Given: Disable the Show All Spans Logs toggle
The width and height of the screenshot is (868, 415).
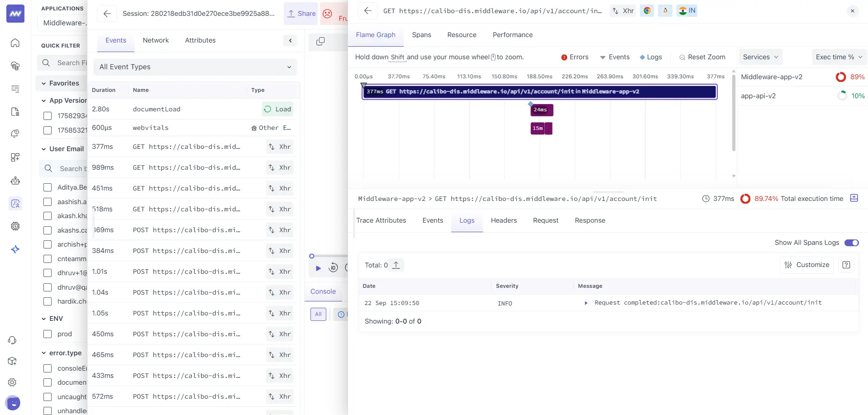Looking at the screenshot, I should 851,243.
